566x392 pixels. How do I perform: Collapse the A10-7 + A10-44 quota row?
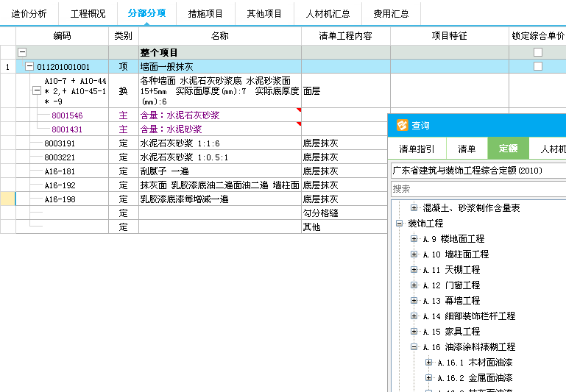[37, 90]
